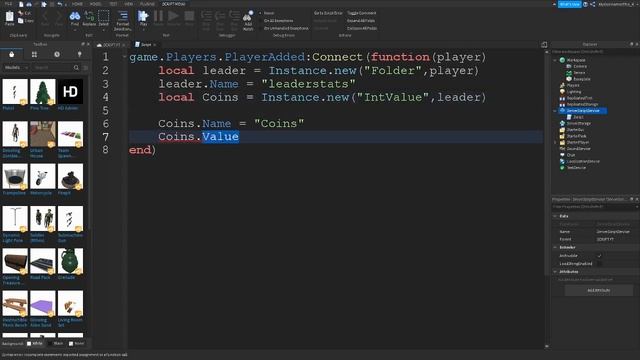This screenshot has height=360, width=640.
Task: Click the Replace tool icon
Action: point(89,16)
